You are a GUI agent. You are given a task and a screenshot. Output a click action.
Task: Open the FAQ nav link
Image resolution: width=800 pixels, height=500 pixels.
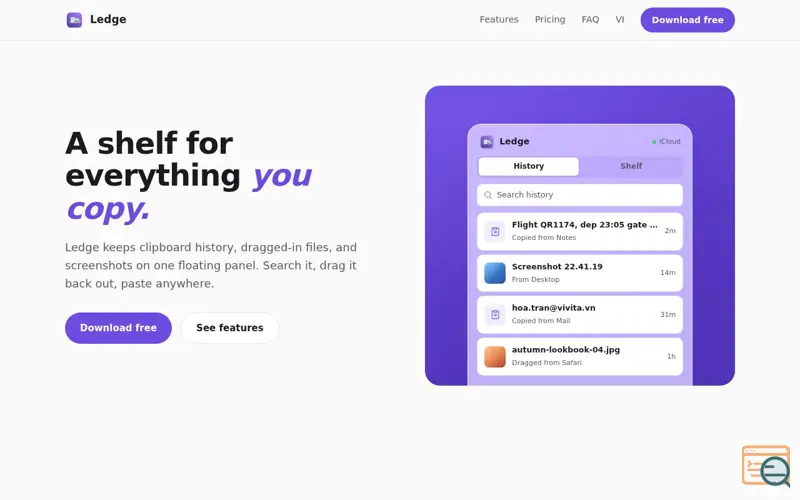click(590, 19)
